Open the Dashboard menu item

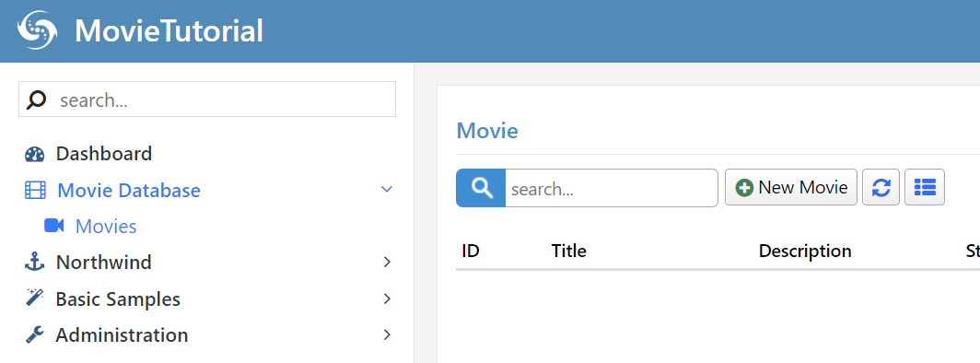[x=104, y=154]
